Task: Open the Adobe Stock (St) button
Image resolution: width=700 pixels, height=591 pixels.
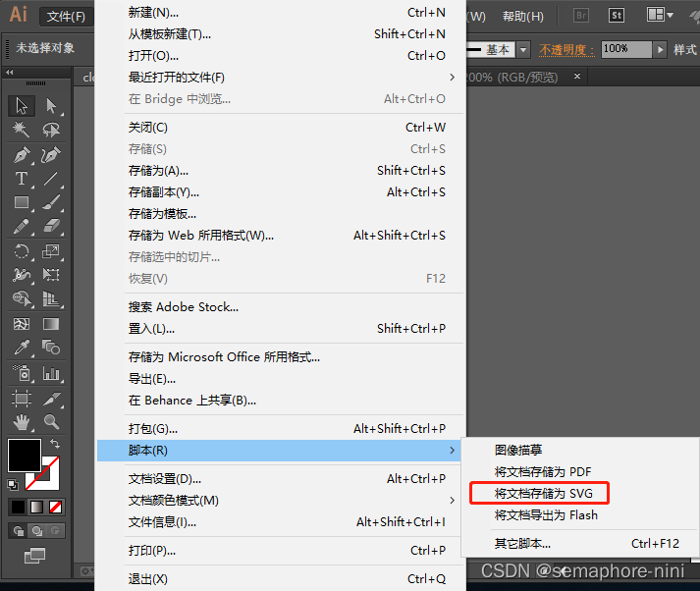Action: [617, 16]
